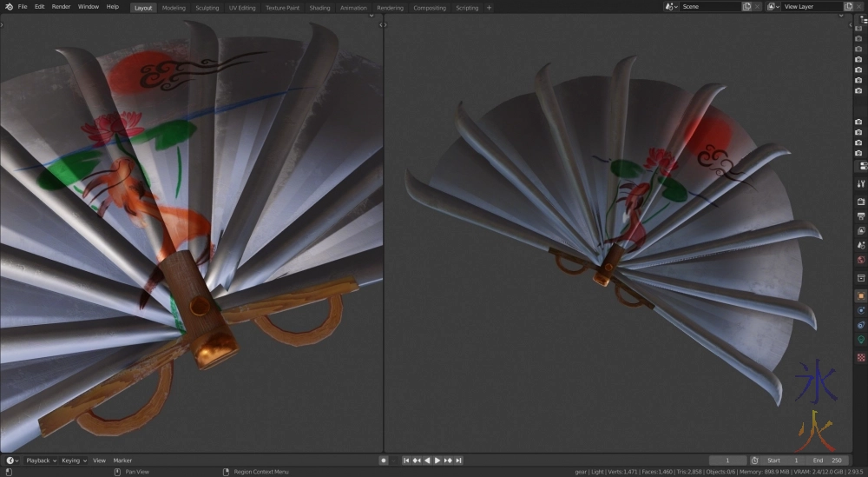Open the scene browse dropdown

click(x=671, y=7)
